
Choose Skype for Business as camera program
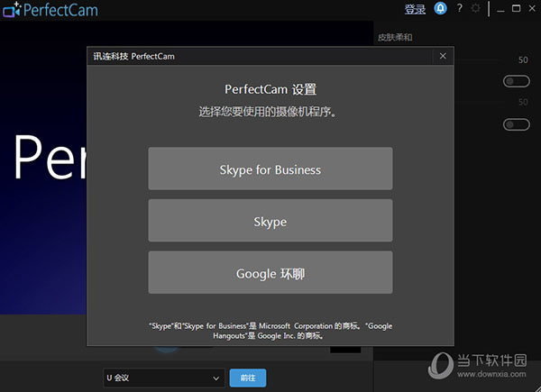pos(270,169)
